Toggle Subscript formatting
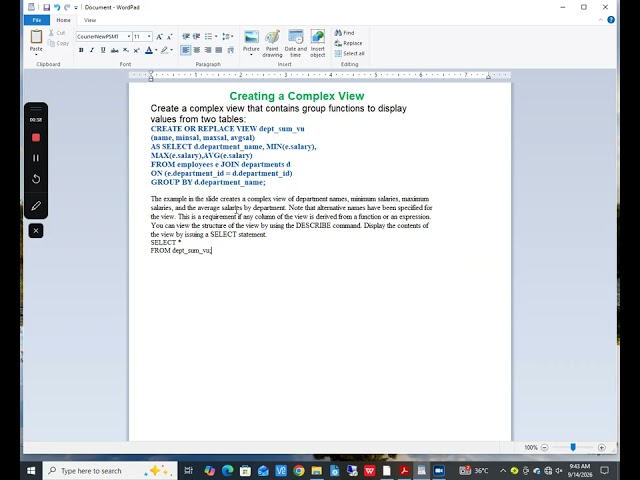640x480 pixels. click(x=126, y=50)
